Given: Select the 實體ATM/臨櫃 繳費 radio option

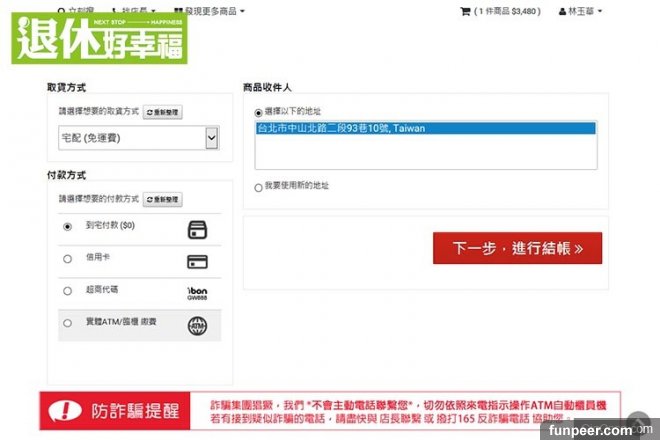Looking at the screenshot, I should tap(67, 323).
